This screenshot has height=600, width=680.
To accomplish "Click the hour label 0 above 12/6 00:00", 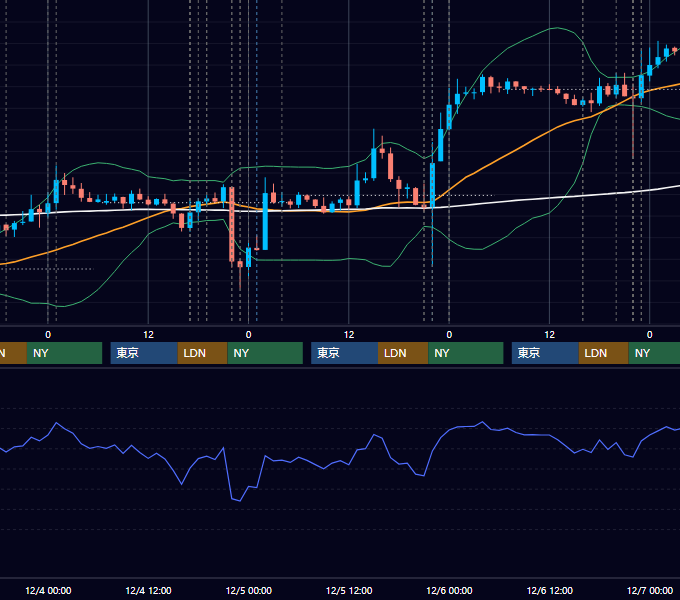I will [449, 335].
